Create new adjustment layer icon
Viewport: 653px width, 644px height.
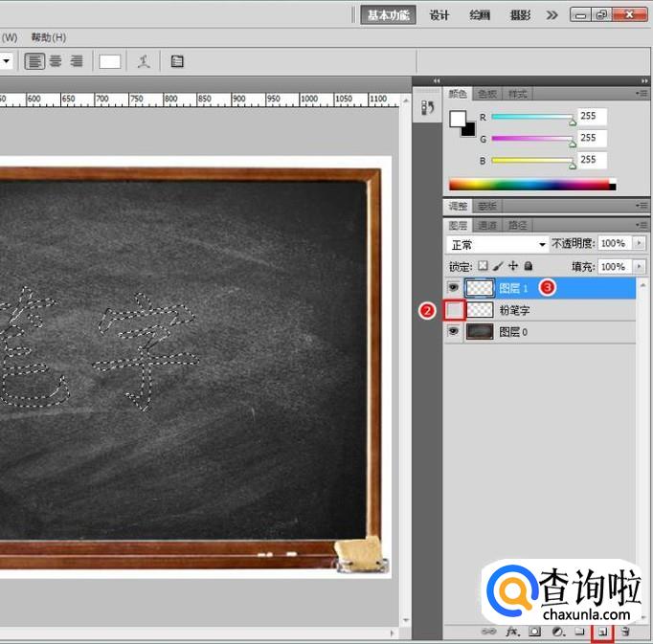557,632
